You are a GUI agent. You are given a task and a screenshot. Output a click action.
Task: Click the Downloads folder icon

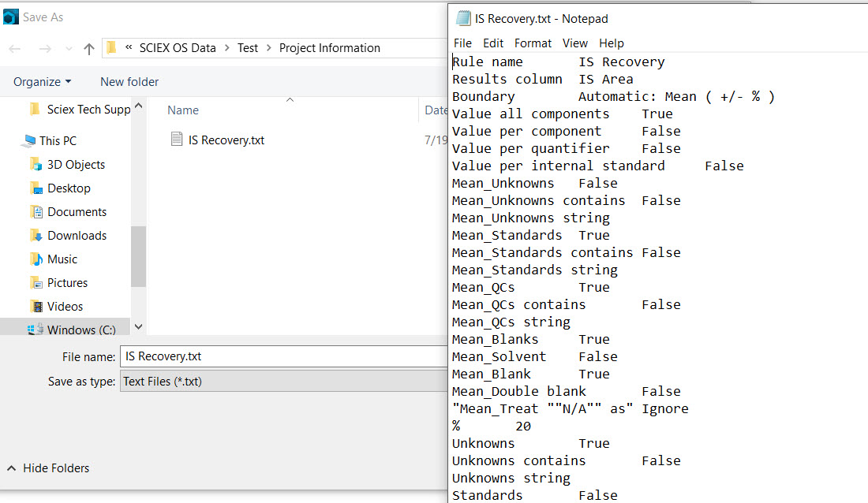[x=36, y=236]
